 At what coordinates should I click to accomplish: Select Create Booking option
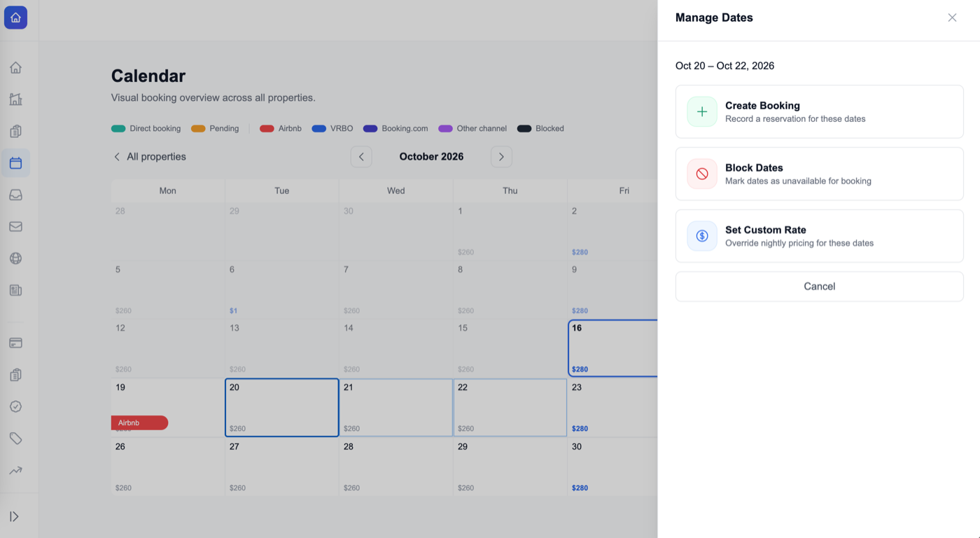pos(819,112)
